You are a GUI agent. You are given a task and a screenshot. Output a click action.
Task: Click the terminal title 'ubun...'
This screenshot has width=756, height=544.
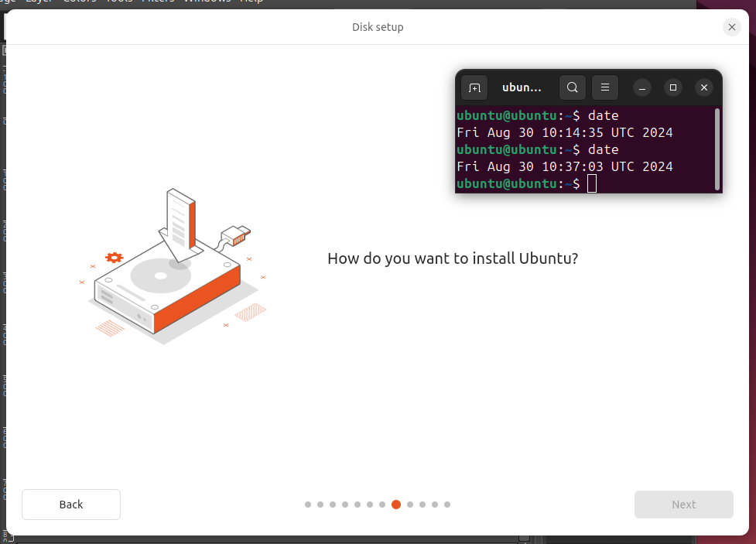522,87
